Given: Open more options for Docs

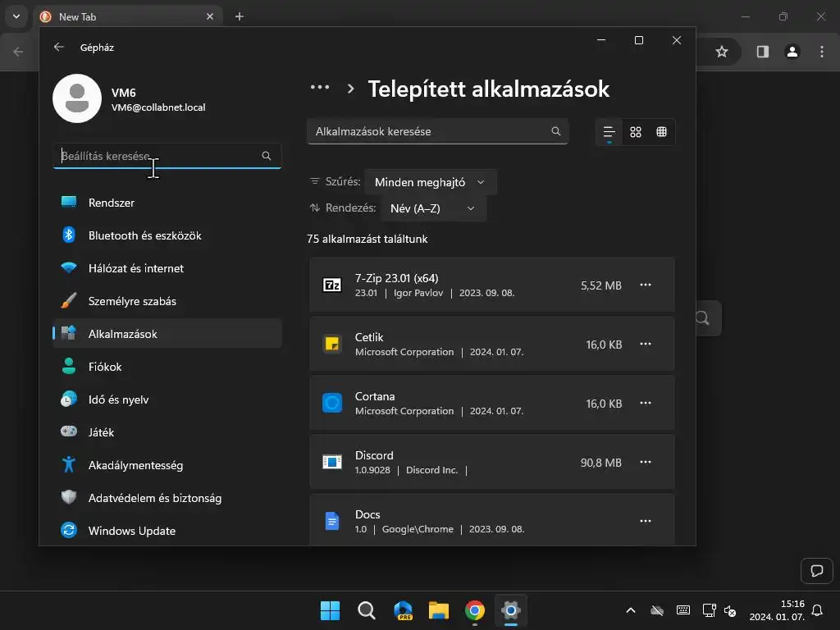Looking at the screenshot, I should (646, 521).
